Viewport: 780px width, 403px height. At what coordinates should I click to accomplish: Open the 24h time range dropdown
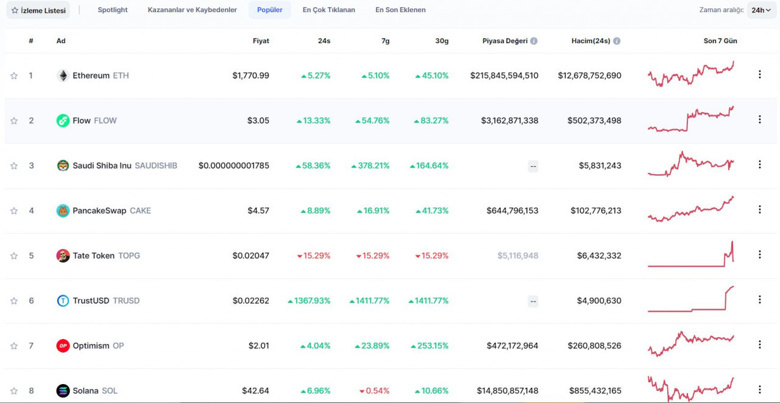(x=761, y=10)
